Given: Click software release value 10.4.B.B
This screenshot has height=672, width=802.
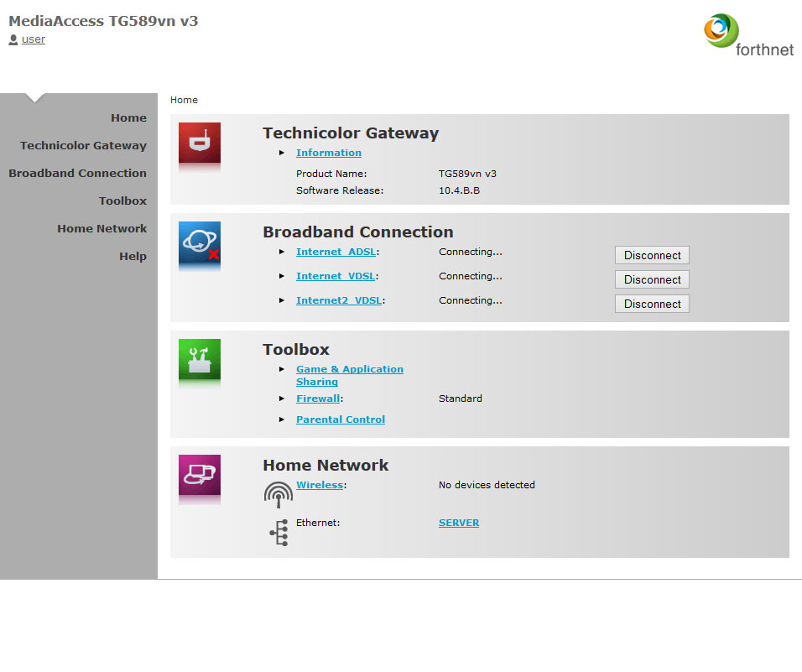Looking at the screenshot, I should tap(460, 190).
